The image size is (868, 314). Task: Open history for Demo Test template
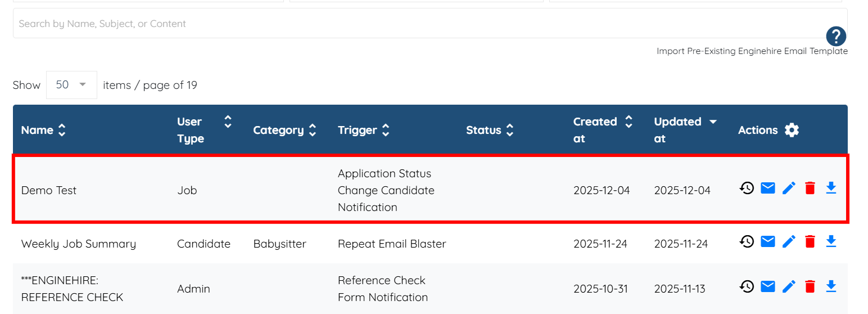click(747, 188)
